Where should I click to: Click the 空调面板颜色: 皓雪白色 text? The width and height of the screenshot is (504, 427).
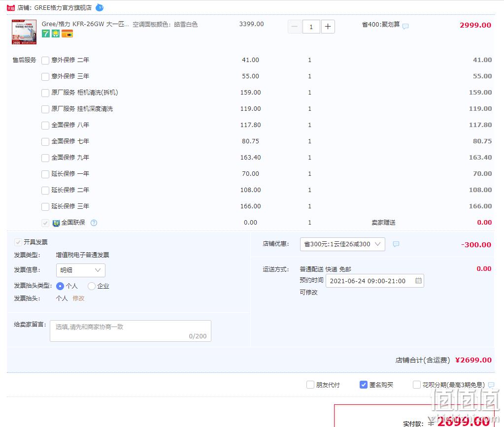point(165,25)
